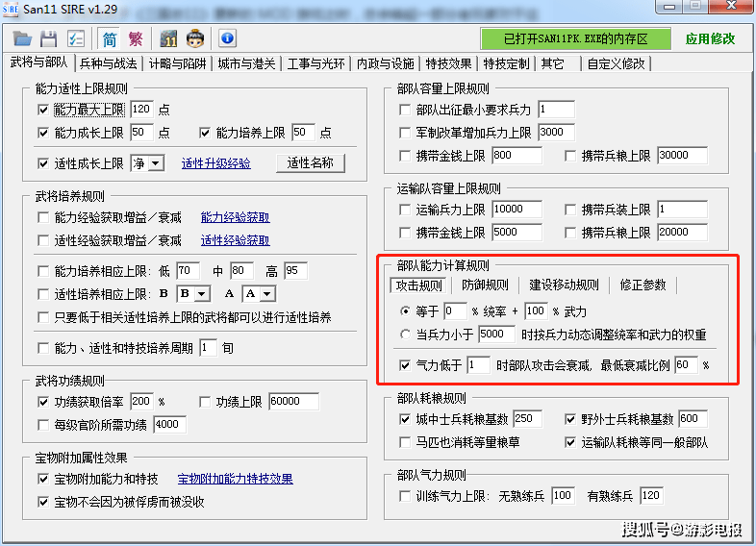Switch to 特技效果 tab
Viewport: 756px width, 546px height.
point(448,63)
